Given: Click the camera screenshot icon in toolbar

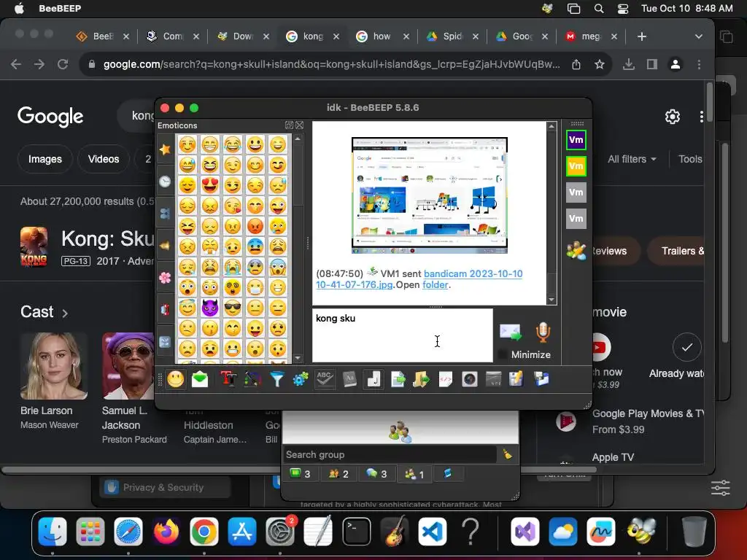Looking at the screenshot, I should [469, 379].
